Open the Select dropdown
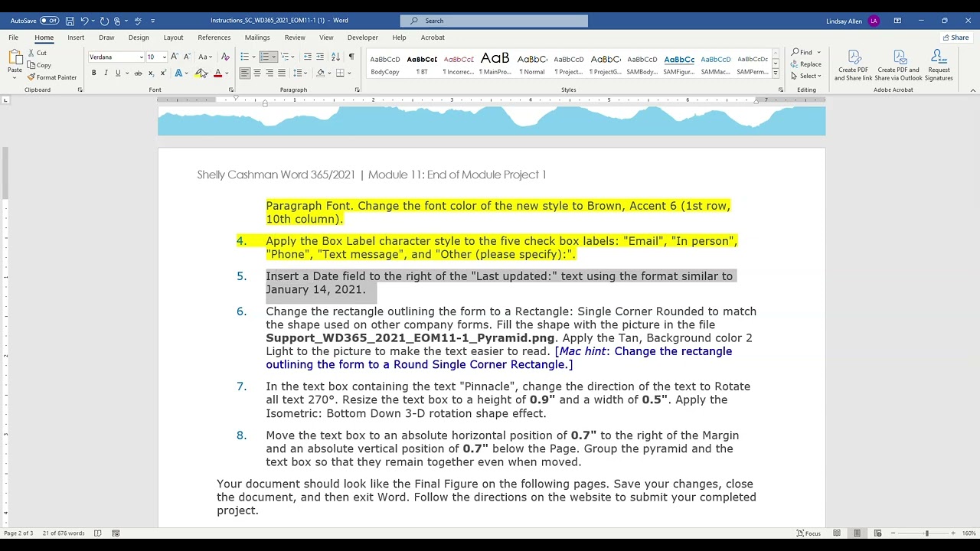The image size is (980, 551). click(806, 76)
